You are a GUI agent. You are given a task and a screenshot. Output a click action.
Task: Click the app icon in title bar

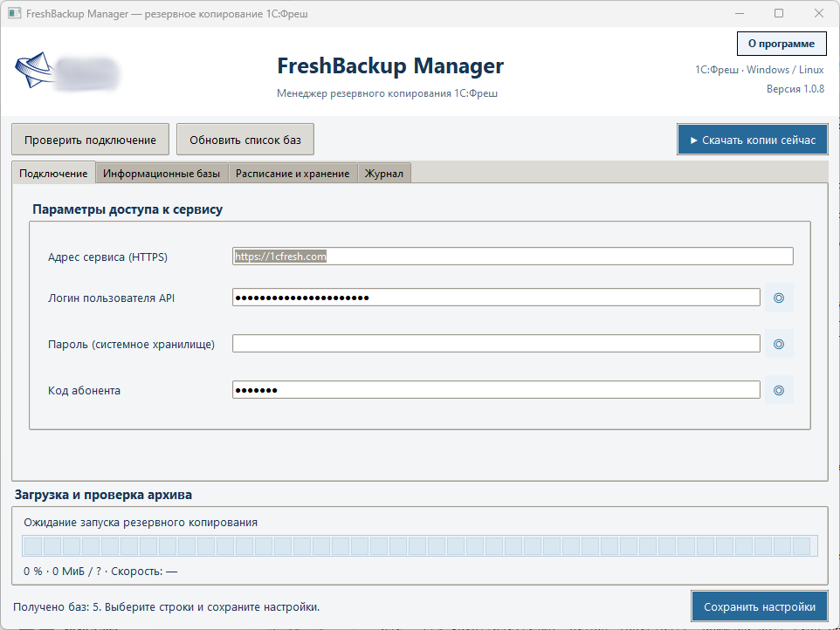click(15, 13)
